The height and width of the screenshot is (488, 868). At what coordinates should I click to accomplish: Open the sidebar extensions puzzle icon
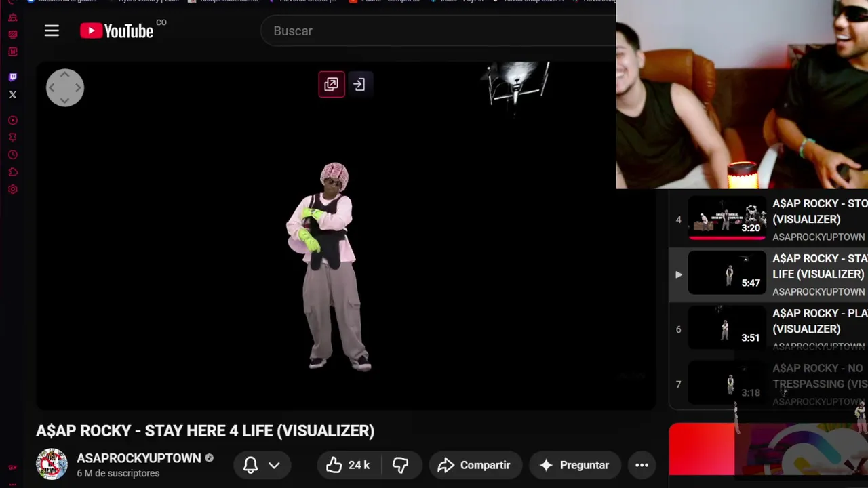point(13,172)
